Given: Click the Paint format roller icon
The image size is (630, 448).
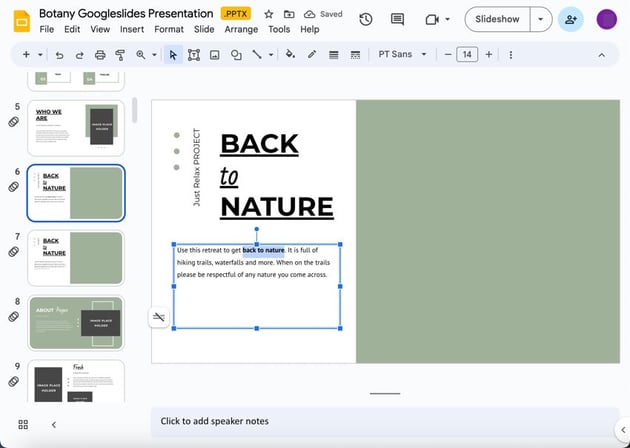Looking at the screenshot, I should click(120, 55).
